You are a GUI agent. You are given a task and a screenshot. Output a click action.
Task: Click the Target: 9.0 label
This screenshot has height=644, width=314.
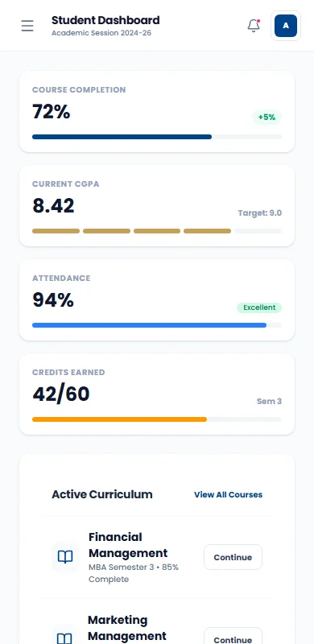(260, 213)
